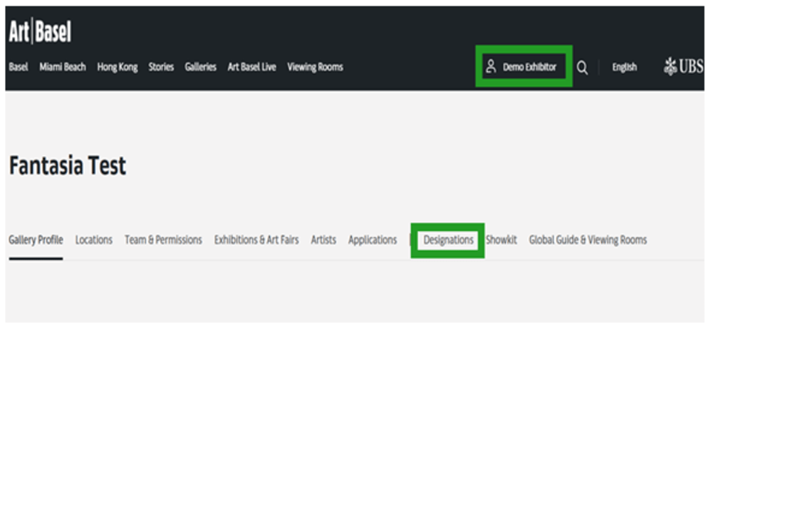
Task: Go to Basel in top navigation
Action: pyautogui.click(x=19, y=67)
